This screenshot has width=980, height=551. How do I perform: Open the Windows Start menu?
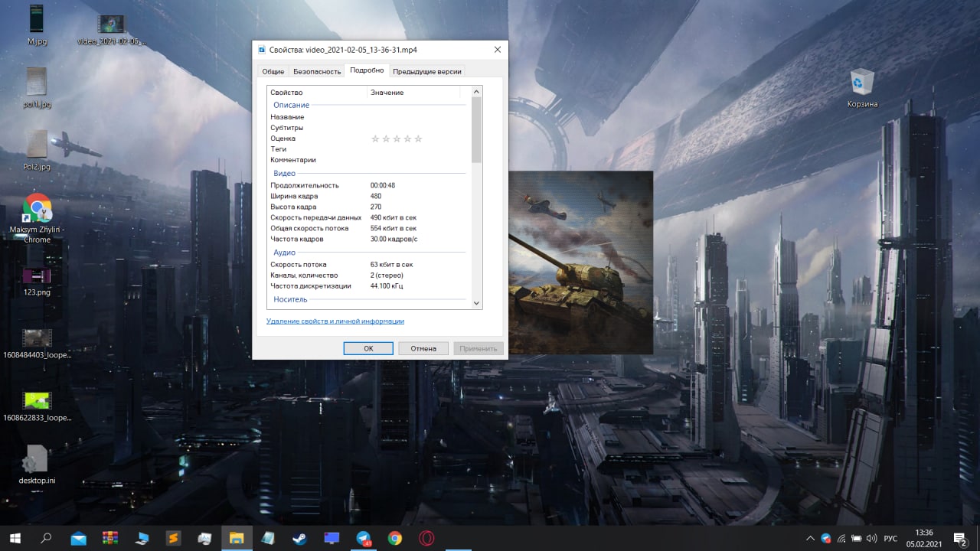(x=15, y=538)
